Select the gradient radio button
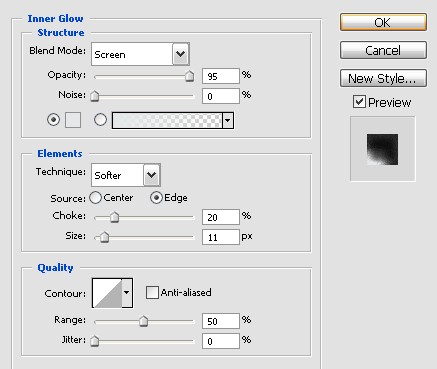Image resolution: width=437 pixels, height=369 pixels. click(100, 119)
